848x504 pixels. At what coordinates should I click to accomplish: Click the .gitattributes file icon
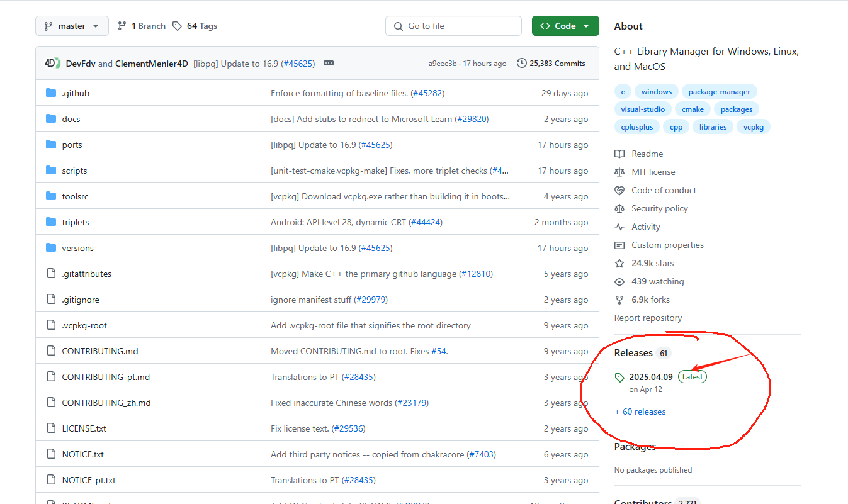click(x=51, y=274)
